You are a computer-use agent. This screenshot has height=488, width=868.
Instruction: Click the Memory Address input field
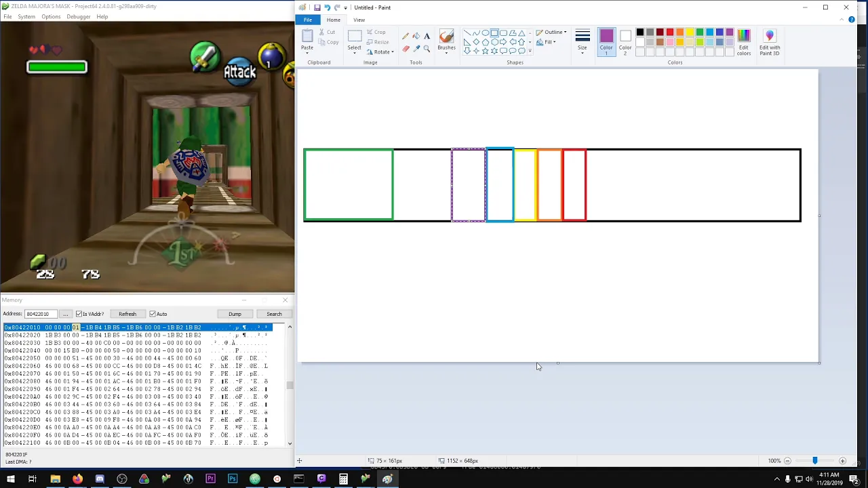[x=41, y=314]
